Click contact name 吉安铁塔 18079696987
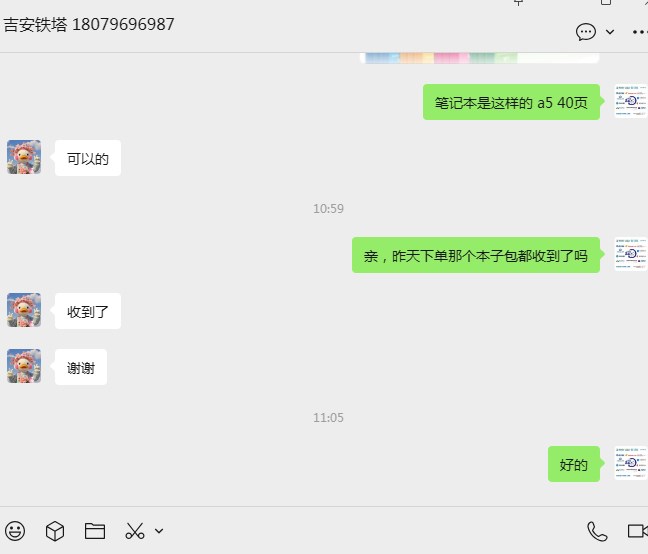 (89, 24)
